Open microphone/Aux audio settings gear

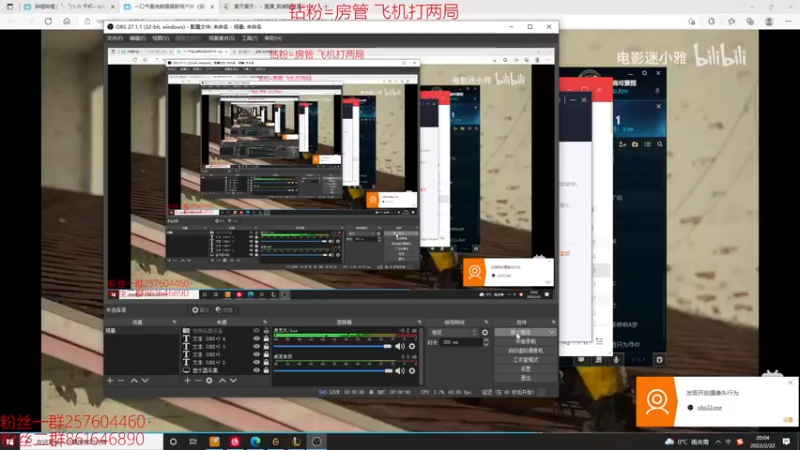point(412,346)
